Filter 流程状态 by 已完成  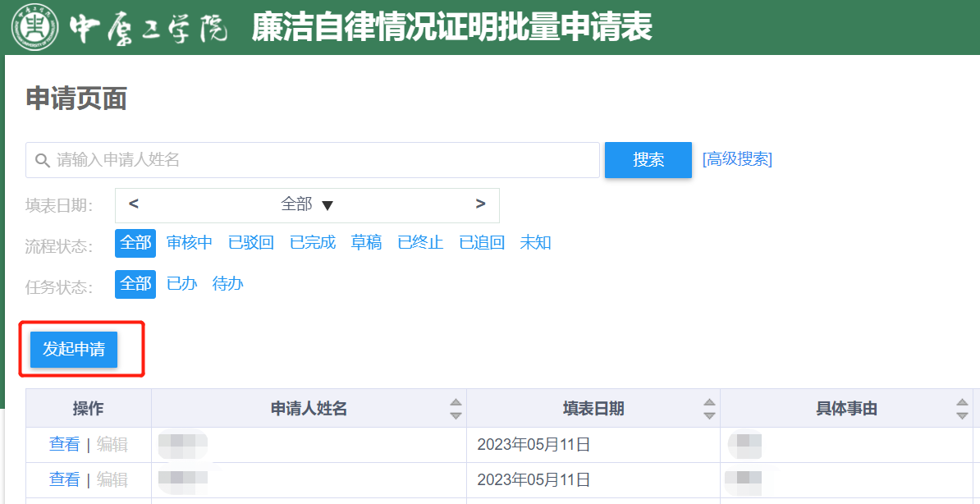[x=313, y=243]
